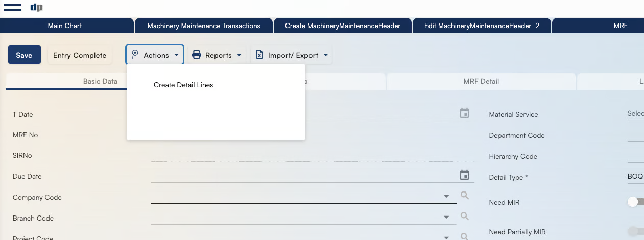Switch to Machinery Maintenance Transactions tab
The height and width of the screenshot is (240, 644).
204,26
